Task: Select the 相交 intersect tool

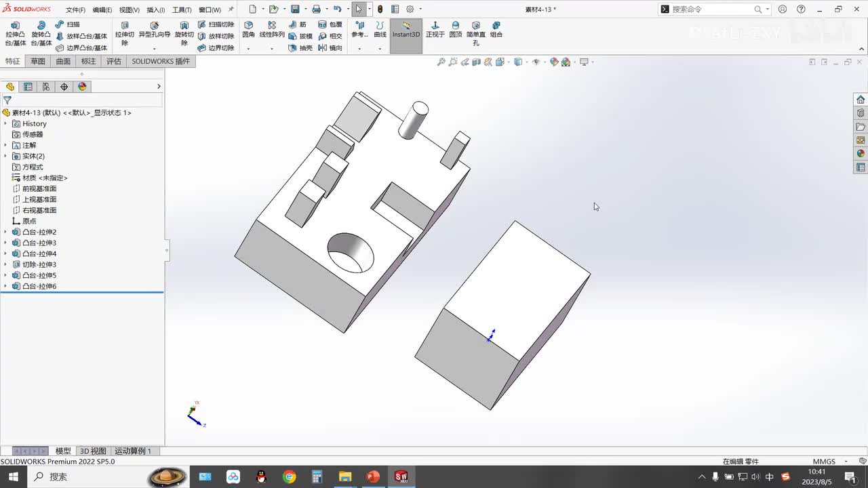Action: pos(330,36)
